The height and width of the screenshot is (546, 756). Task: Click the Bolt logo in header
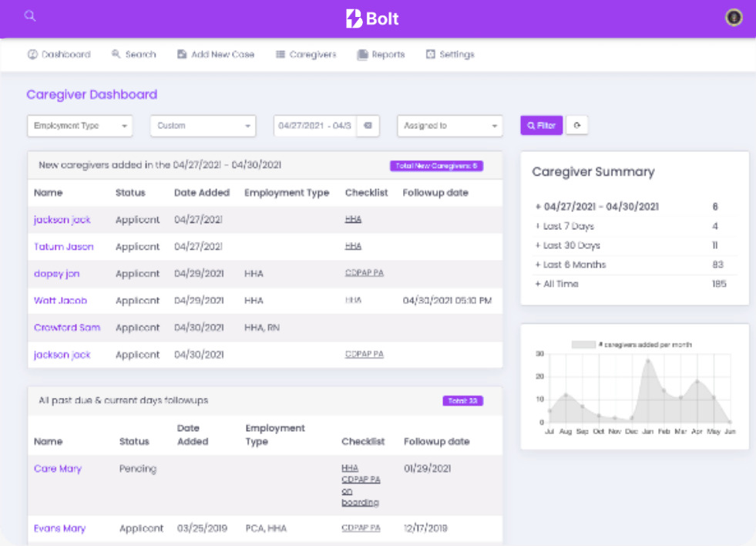[x=373, y=19]
